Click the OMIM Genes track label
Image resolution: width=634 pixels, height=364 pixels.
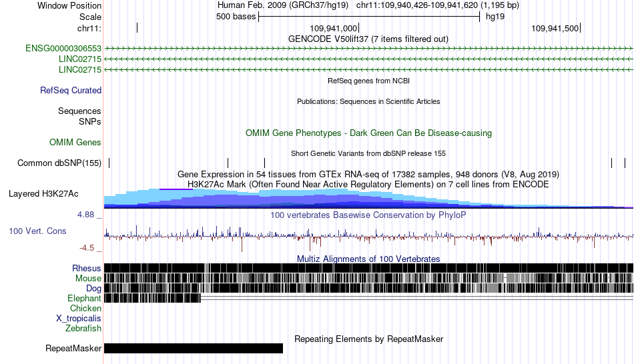coord(75,142)
